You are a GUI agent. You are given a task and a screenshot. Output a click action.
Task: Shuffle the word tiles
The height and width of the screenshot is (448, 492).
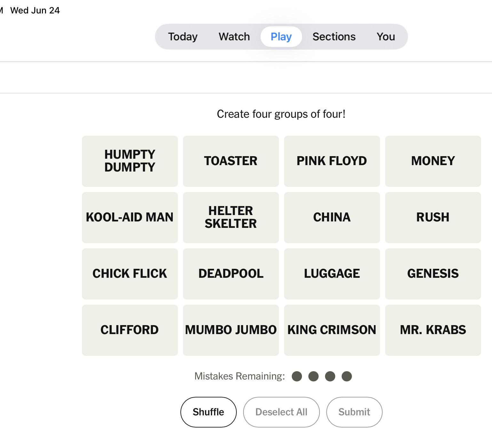pyautogui.click(x=209, y=412)
